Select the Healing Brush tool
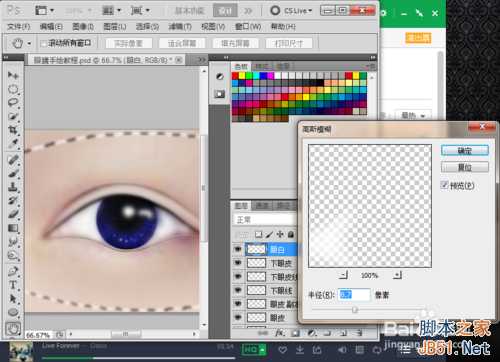Viewport: 500px width, 362px height. tap(13, 160)
